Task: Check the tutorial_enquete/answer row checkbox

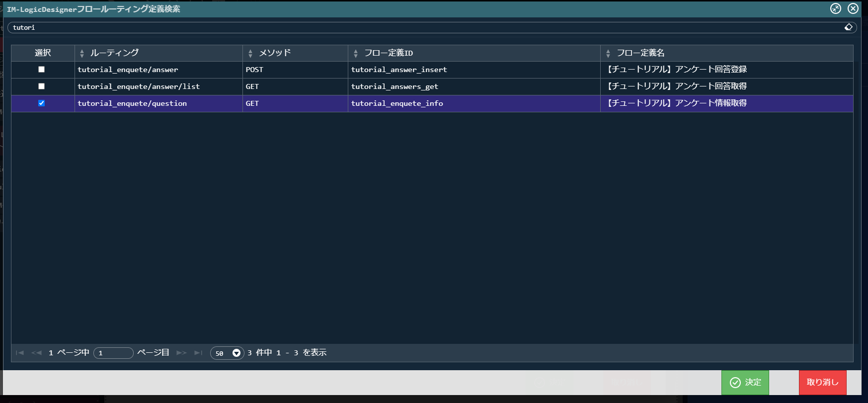Action: point(42,70)
